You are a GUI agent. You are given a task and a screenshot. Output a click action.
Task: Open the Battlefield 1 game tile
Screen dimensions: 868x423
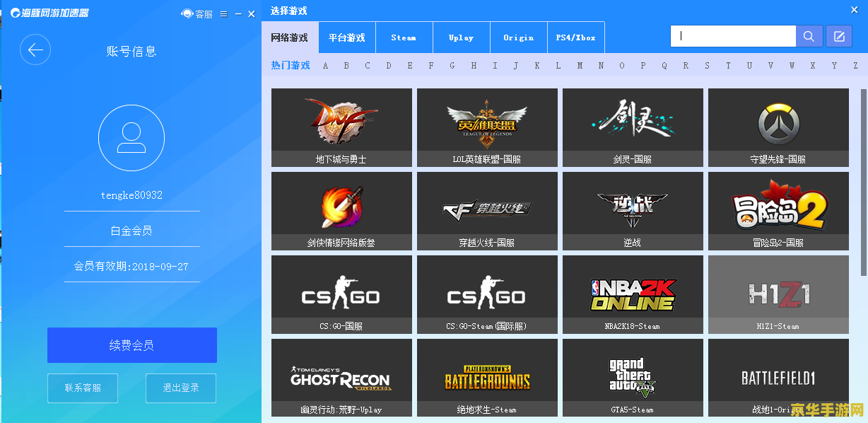[778, 378]
